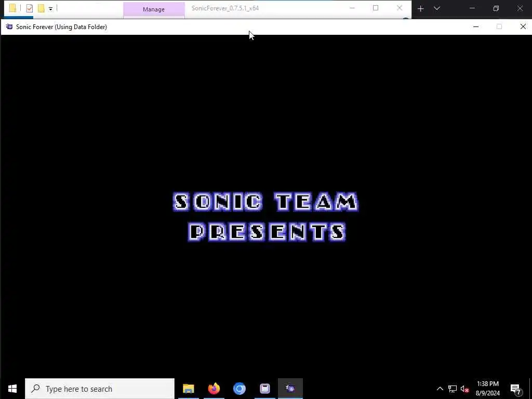Click the Sonic Forever window title icon
532x399 pixels.
pyautogui.click(x=9, y=26)
